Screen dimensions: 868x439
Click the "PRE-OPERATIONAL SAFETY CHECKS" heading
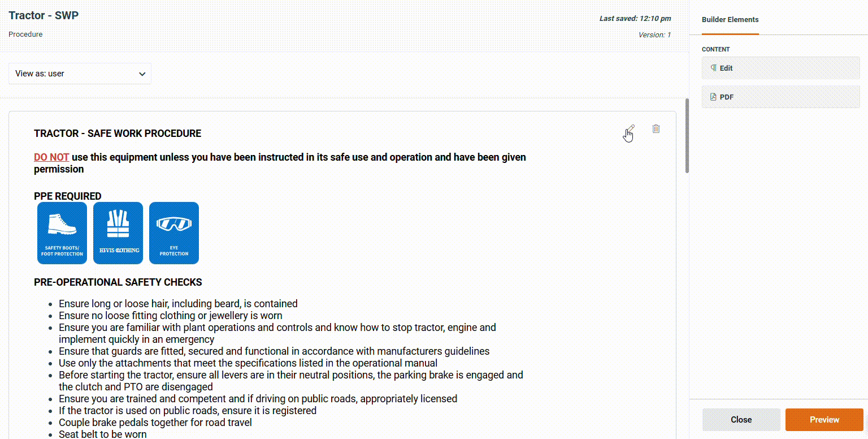click(x=118, y=282)
